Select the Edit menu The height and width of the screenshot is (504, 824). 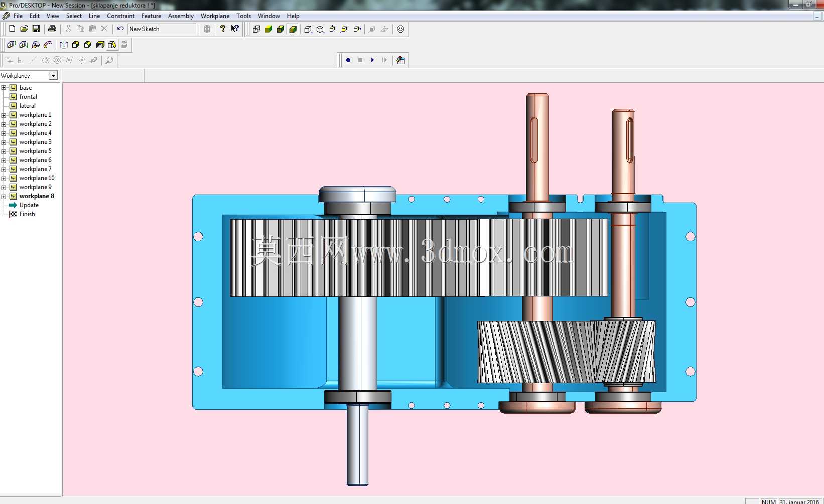tap(35, 16)
